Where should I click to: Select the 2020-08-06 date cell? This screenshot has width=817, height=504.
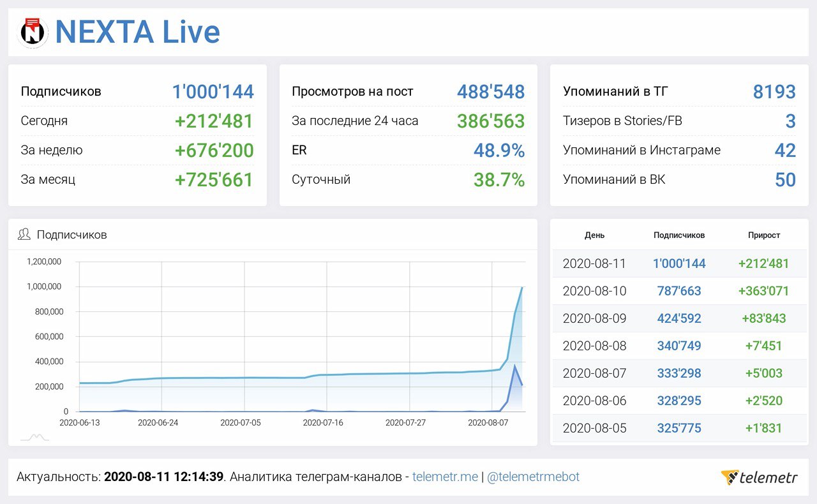pos(594,401)
